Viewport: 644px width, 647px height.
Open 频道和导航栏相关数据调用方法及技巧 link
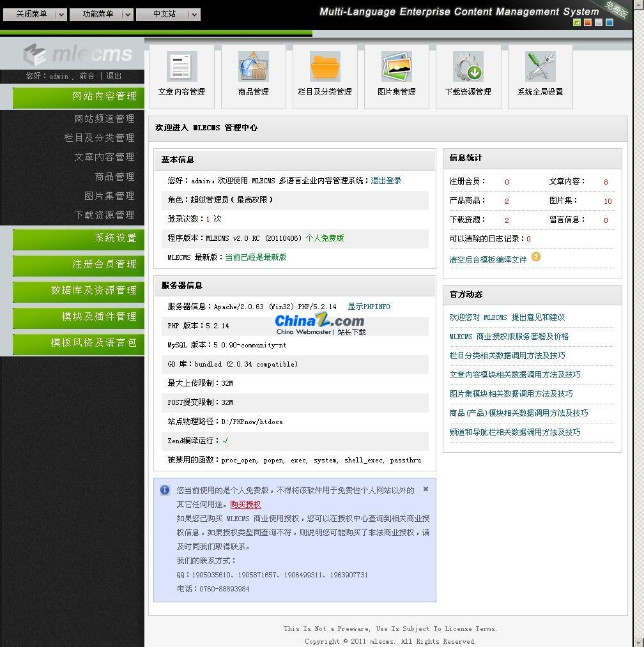click(x=515, y=432)
